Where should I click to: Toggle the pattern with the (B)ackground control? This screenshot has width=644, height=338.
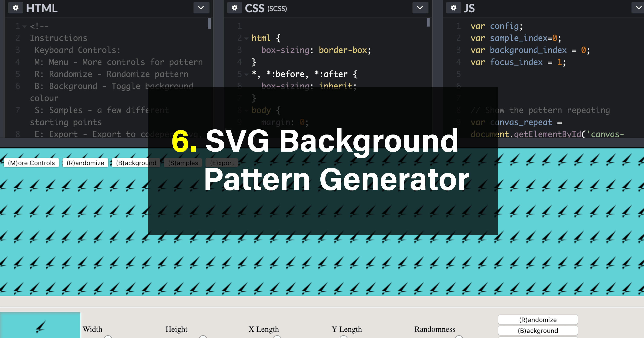136,163
